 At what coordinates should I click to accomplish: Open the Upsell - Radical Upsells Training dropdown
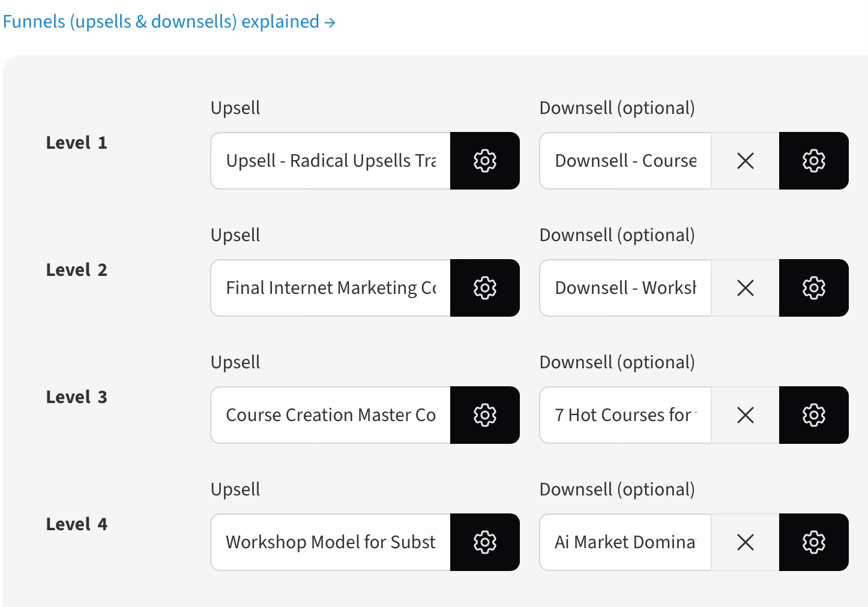[x=331, y=161]
